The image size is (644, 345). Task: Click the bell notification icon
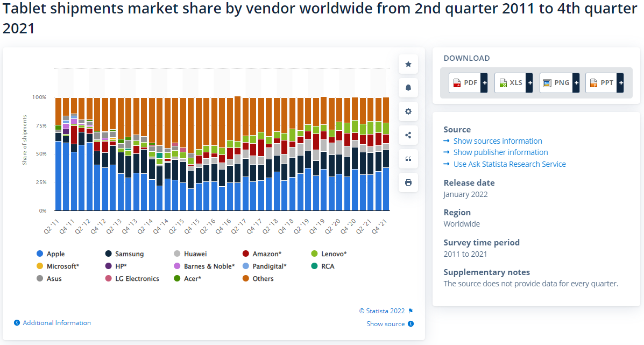pyautogui.click(x=408, y=88)
